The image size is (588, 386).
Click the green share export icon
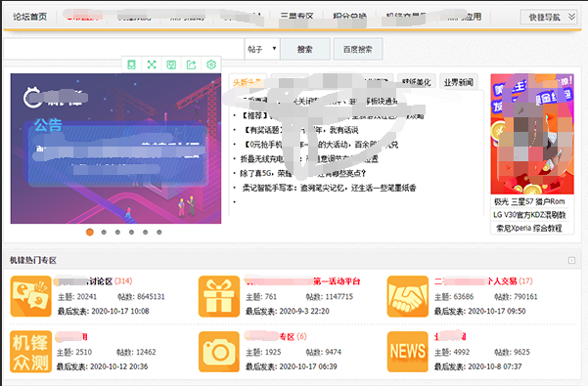(x=191, y=64)
